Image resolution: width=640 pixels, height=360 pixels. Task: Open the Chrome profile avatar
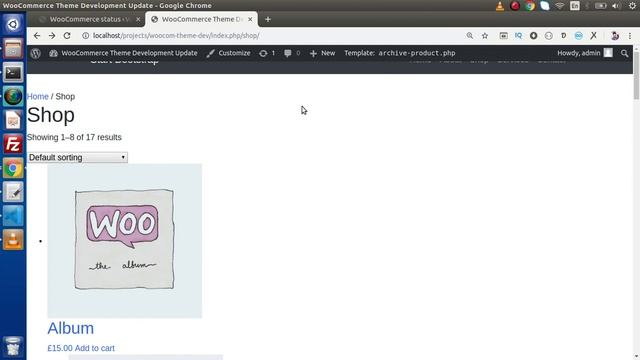[x=615, y=36]
